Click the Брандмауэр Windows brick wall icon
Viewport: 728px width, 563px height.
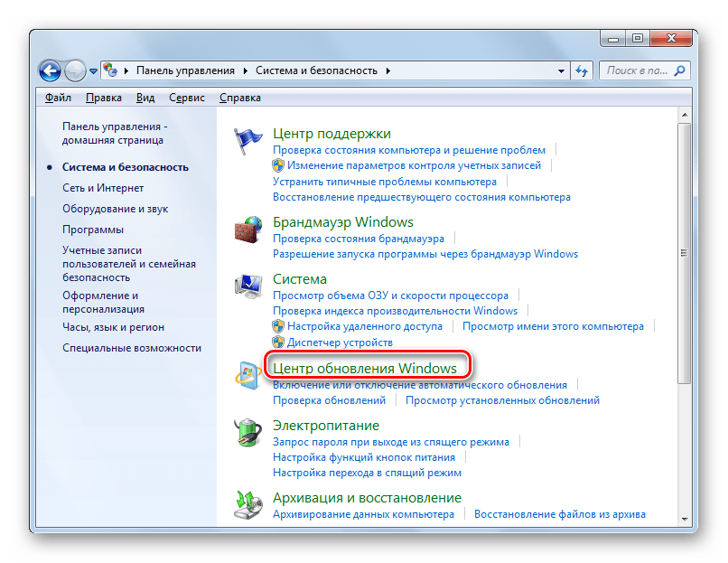pos(247,230)
